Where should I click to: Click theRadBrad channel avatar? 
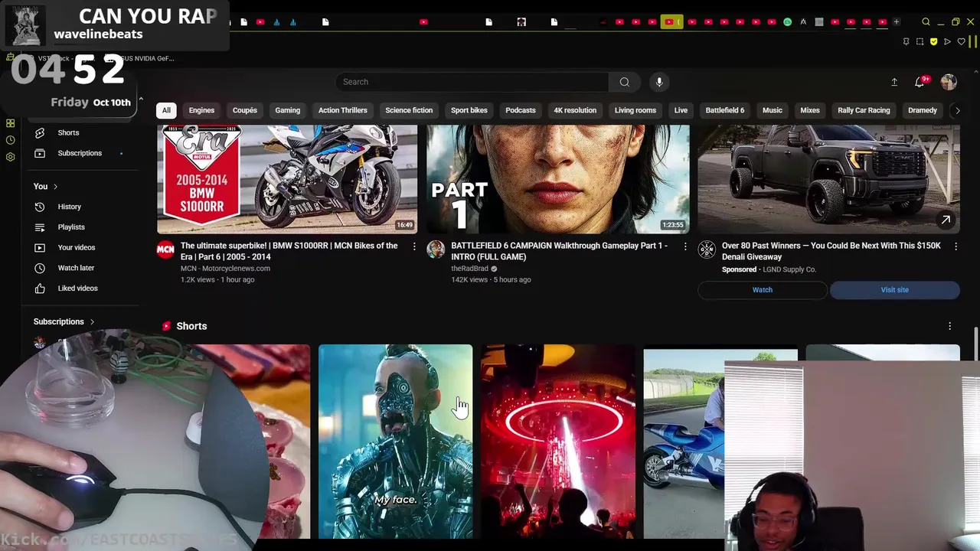click(436, 249)
